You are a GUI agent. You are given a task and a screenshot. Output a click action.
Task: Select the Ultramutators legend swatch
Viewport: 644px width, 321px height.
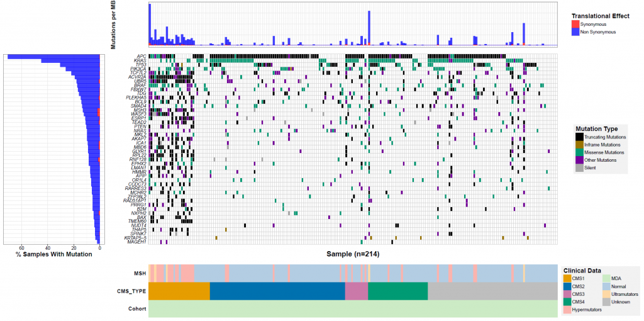(607, 294)
